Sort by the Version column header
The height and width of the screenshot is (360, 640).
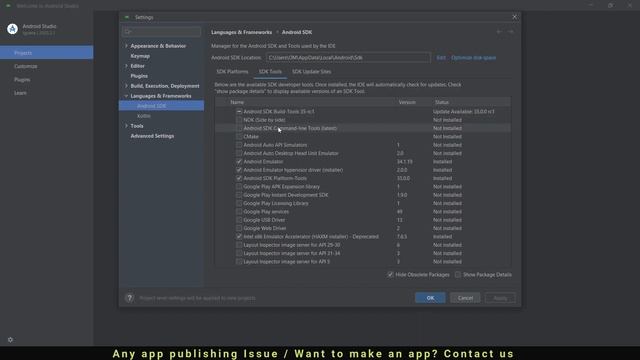pos(407,102)
